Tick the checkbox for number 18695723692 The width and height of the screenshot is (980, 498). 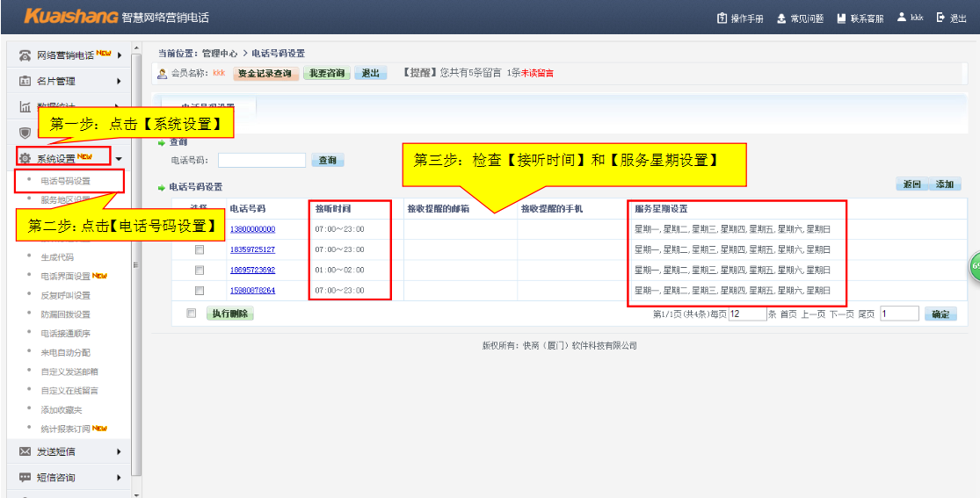pos(200,270)
